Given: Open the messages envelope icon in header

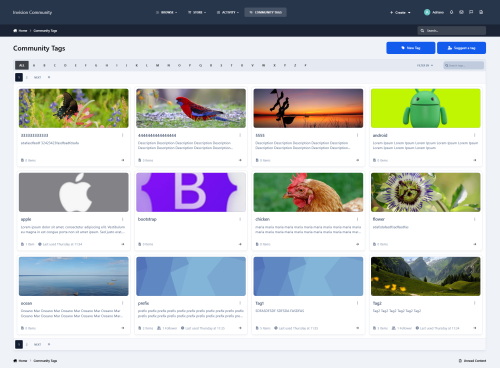Looking at the screenshot, I should click(x=461, y=12).
